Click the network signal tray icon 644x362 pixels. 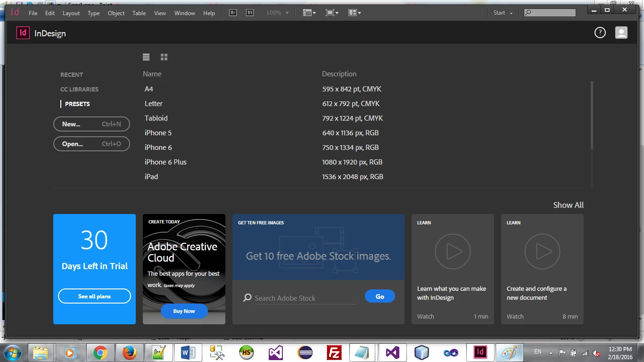[585, 353]
